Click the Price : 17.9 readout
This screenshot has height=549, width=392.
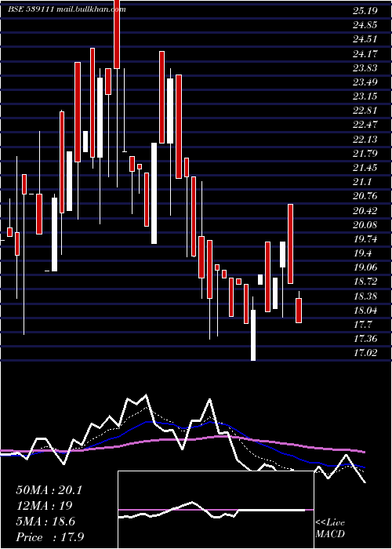50,536
